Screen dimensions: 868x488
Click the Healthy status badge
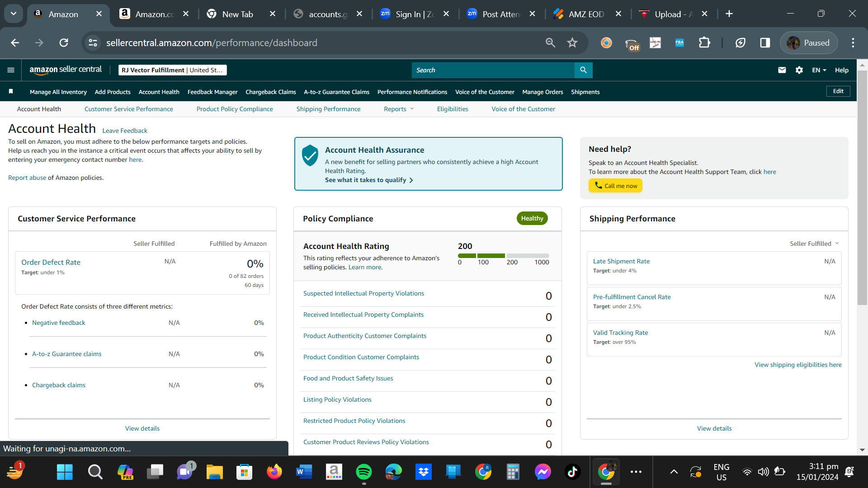tap(532, 218)
